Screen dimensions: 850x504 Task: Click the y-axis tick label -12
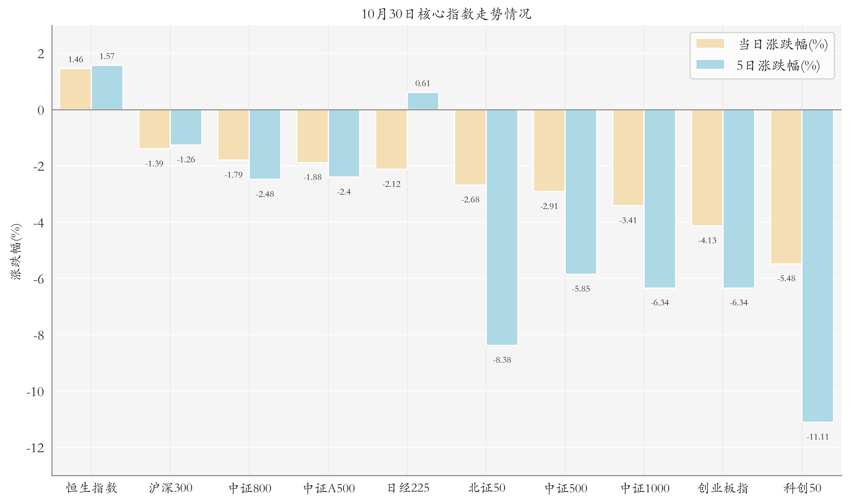(35, 448)
